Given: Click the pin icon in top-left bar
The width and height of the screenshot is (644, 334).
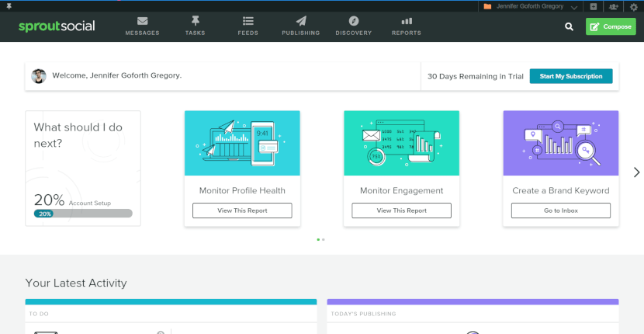Looking at the screenshot, I should (9, 6).
